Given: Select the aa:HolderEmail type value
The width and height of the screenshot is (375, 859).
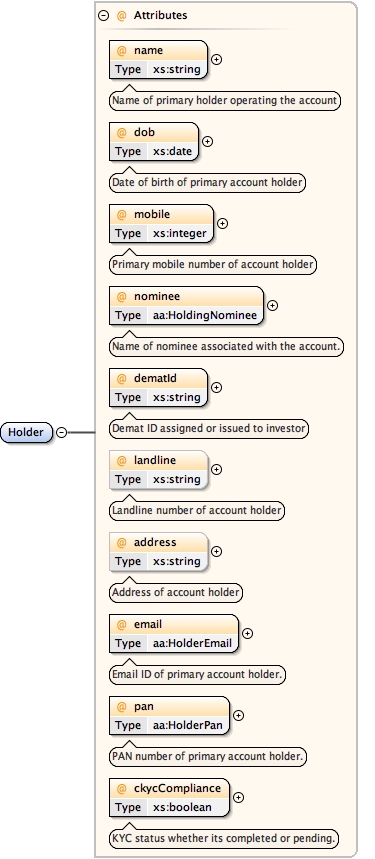Looking at the screenshot, I should point(192,643).
